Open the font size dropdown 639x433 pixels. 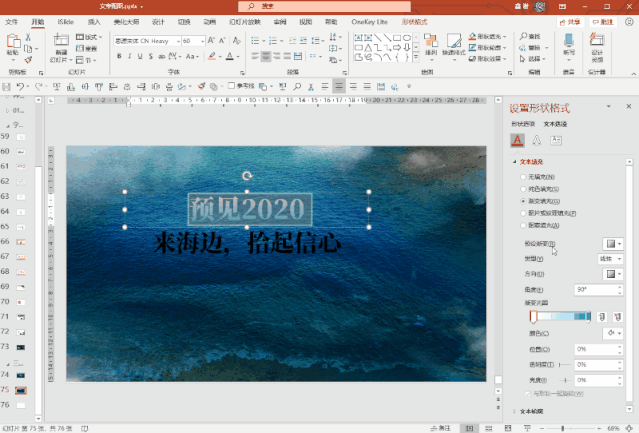click(x=202, y=41)
